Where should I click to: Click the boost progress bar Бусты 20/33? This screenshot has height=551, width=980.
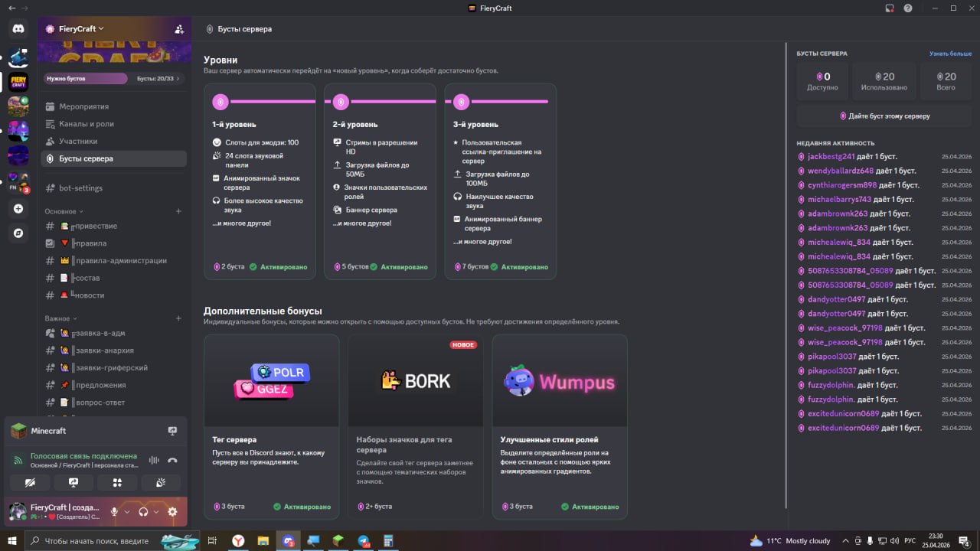(113, 78)
